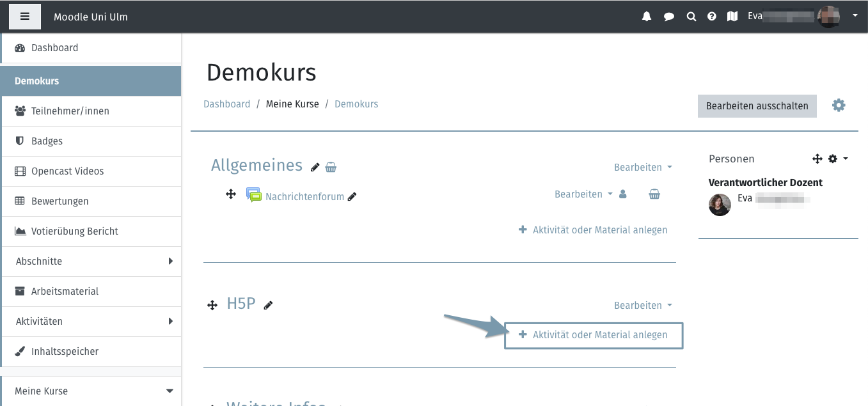
Task: Open the notifications bell icon
Action: 647,17
